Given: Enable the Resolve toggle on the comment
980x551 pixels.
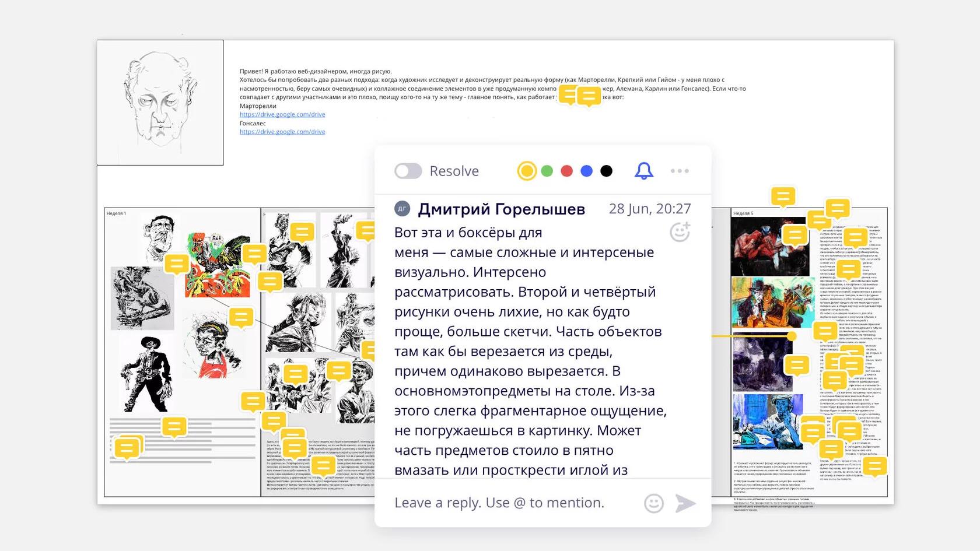Looking at the screenshot, I should (408, 171).
